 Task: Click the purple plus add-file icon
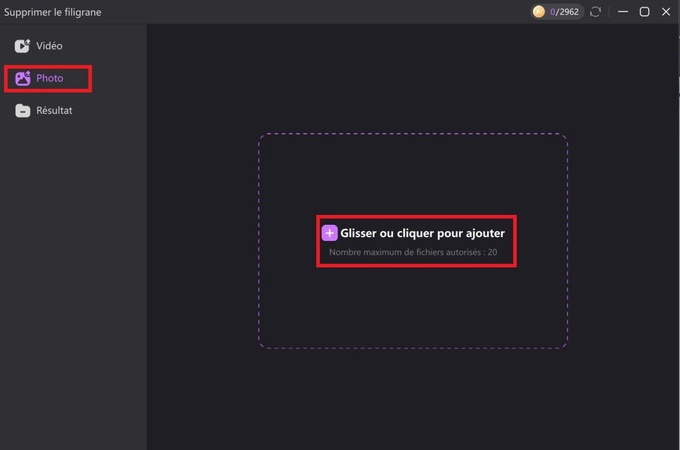(x=329, y=233)
